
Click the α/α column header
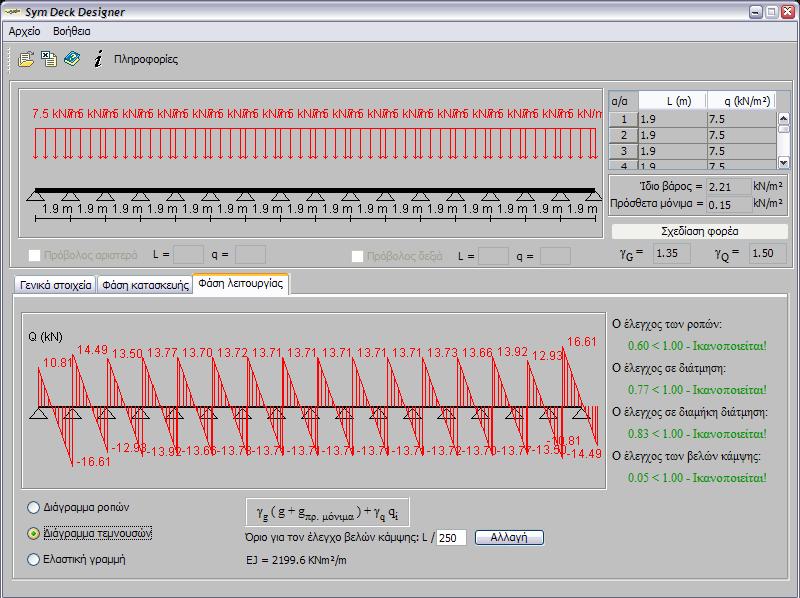pyautogui.click(x=623, y=101)
